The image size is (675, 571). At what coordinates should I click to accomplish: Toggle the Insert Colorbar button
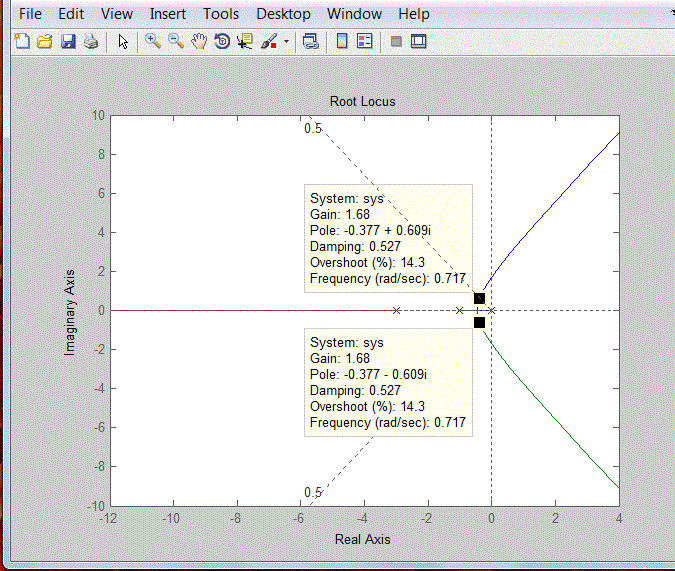pyautogui.click(x=341, y=41)
